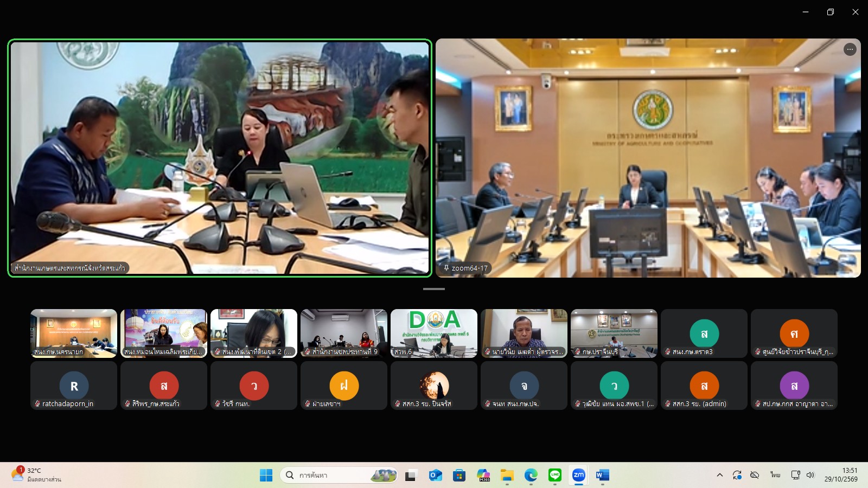
Task: Click the สิริพร_กษ.สระแก้ว participant tile
Action: 164,386
